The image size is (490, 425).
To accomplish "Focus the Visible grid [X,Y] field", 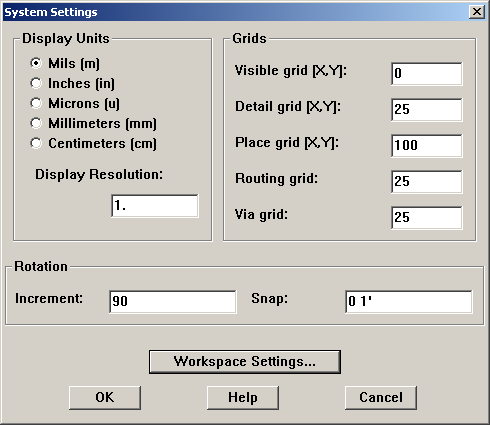I will pyautogui.click(x=427, y=74).
